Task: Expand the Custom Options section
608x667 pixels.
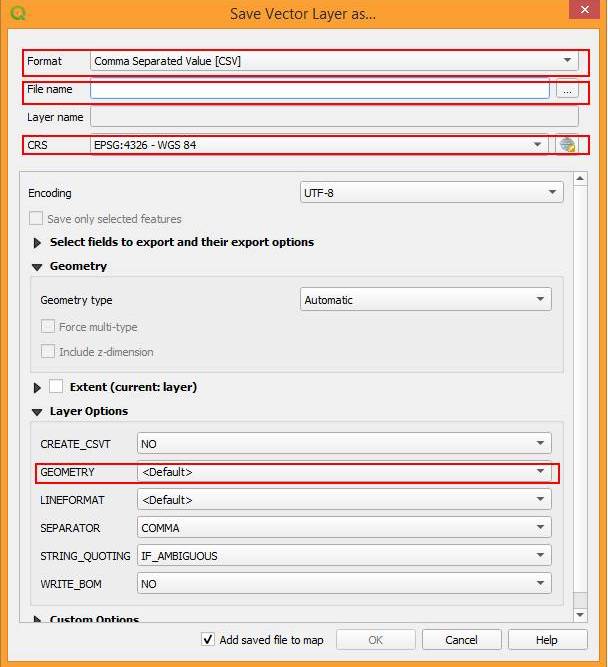Action: [37, 619]
